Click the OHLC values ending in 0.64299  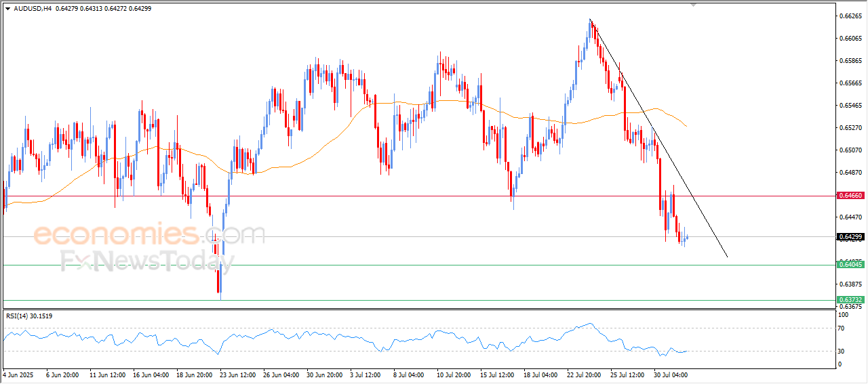pos(104,8)
